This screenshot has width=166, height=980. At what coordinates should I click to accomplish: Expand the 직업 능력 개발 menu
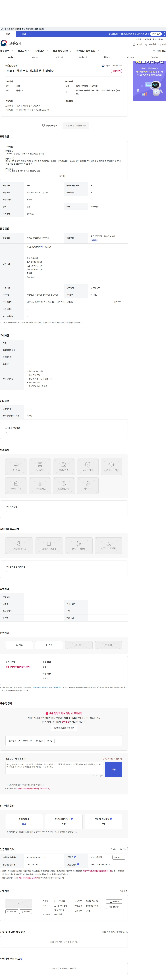pyautogui.click(x=62, y=51)
